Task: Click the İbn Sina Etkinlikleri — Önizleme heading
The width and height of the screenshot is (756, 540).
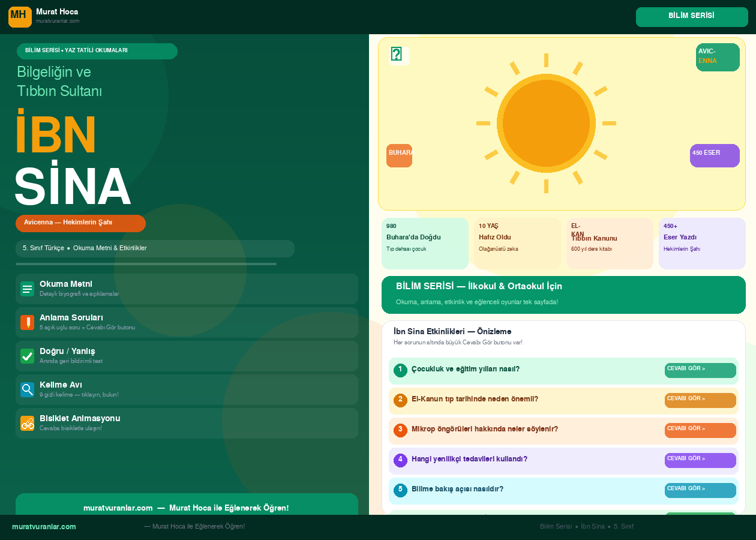Action: coord(452,332)
